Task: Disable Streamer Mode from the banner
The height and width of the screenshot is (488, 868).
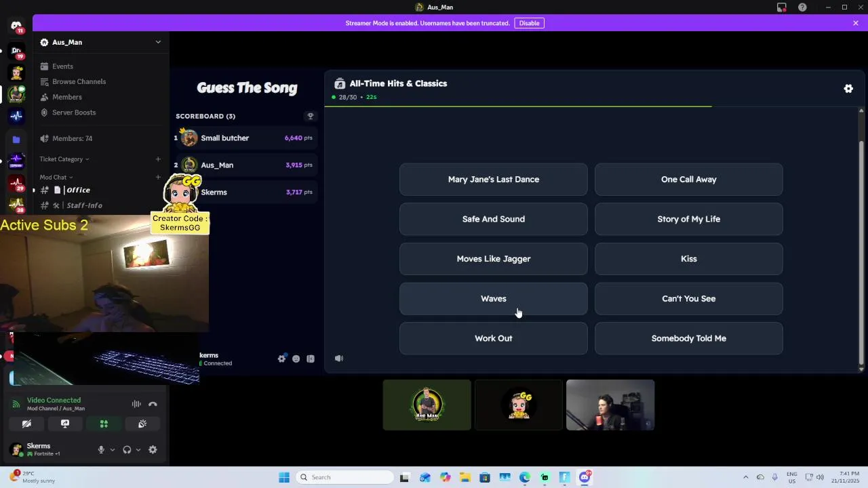Action: 529,23
